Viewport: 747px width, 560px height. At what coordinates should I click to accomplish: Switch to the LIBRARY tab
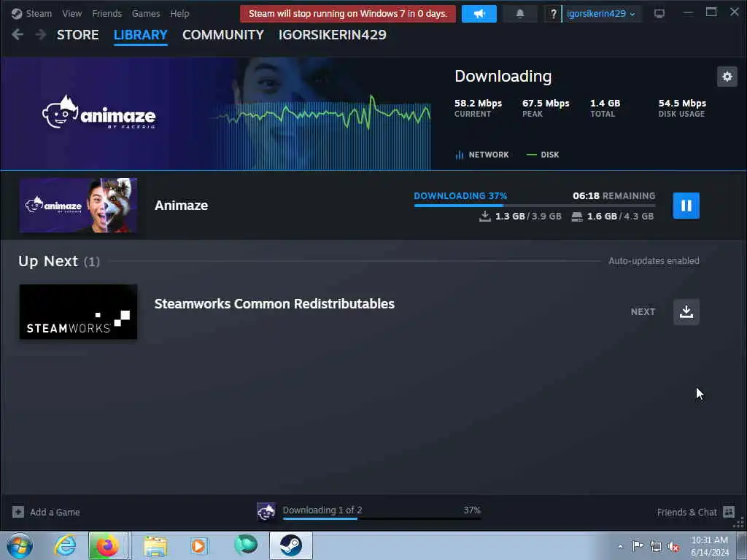point(141,35)
